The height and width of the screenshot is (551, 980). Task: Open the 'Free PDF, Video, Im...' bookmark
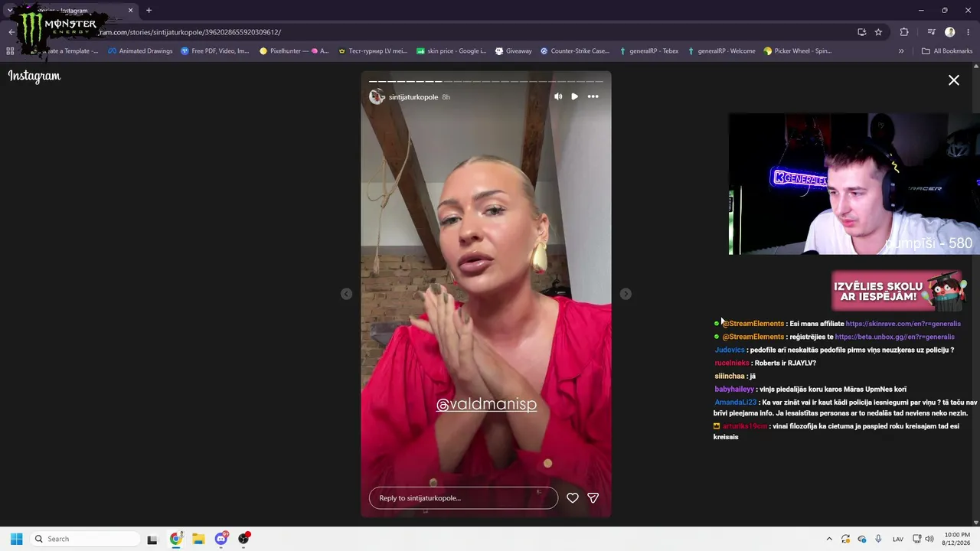215,51
